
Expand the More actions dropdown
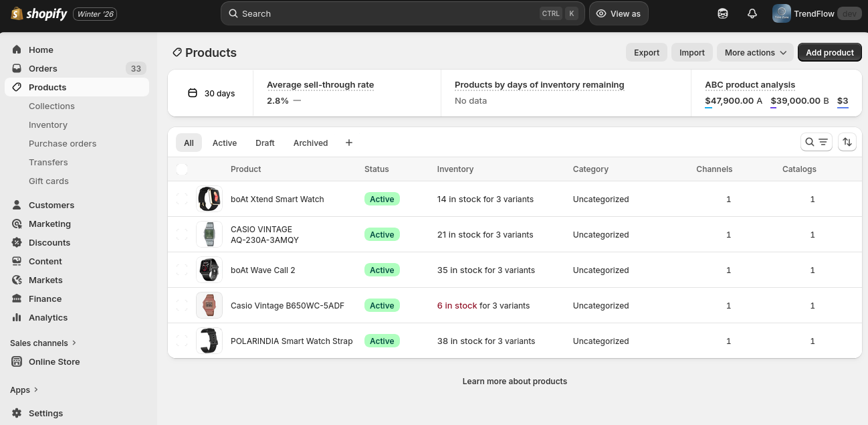pyautogui.click(x=756, y=52)
